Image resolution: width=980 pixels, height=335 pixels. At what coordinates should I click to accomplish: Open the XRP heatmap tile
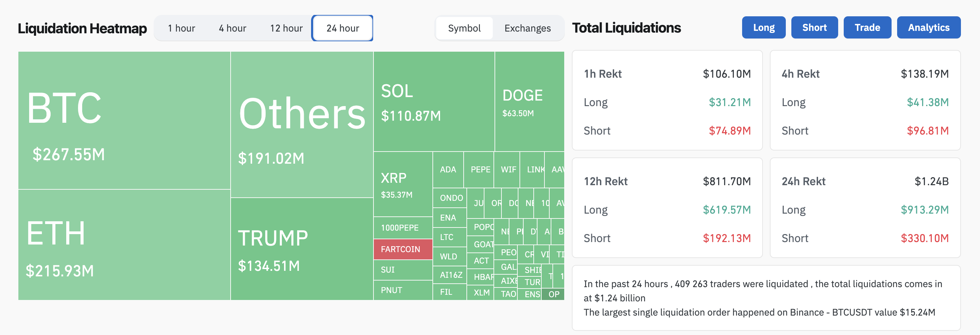(x=403, y=184)
